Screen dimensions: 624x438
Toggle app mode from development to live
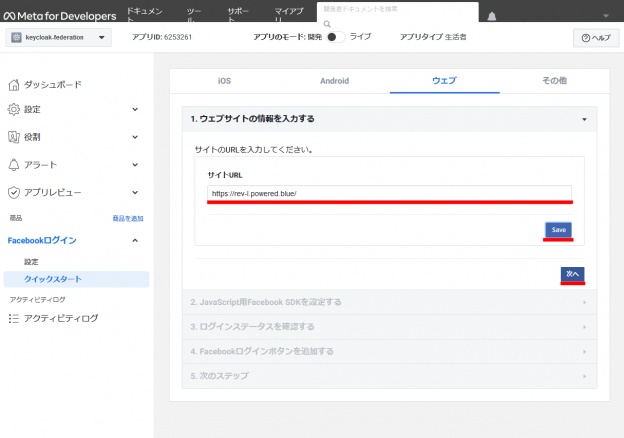[x=335, y=37]
